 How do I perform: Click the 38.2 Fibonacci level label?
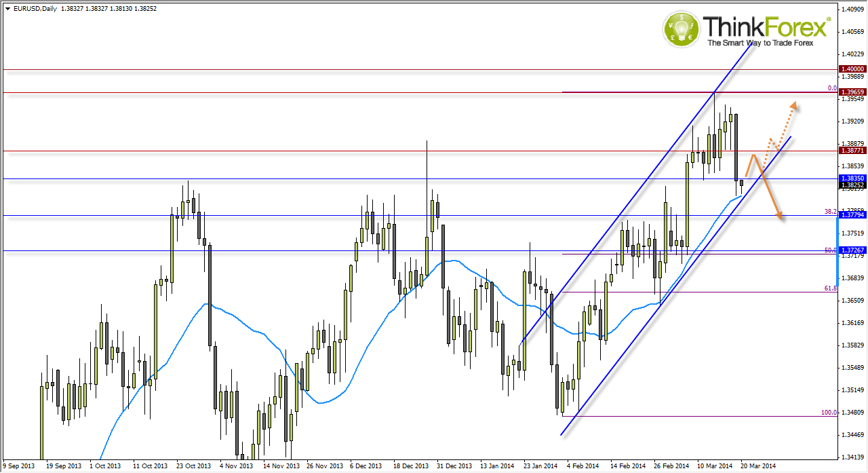click(x=831, y=212)
